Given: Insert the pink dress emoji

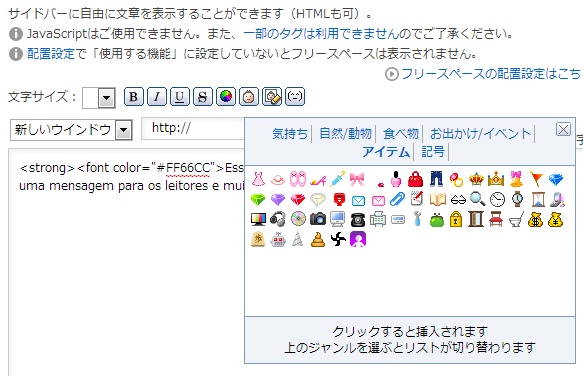Looking at the screenshot, I should pyautogui.click(x=258, y=179).
